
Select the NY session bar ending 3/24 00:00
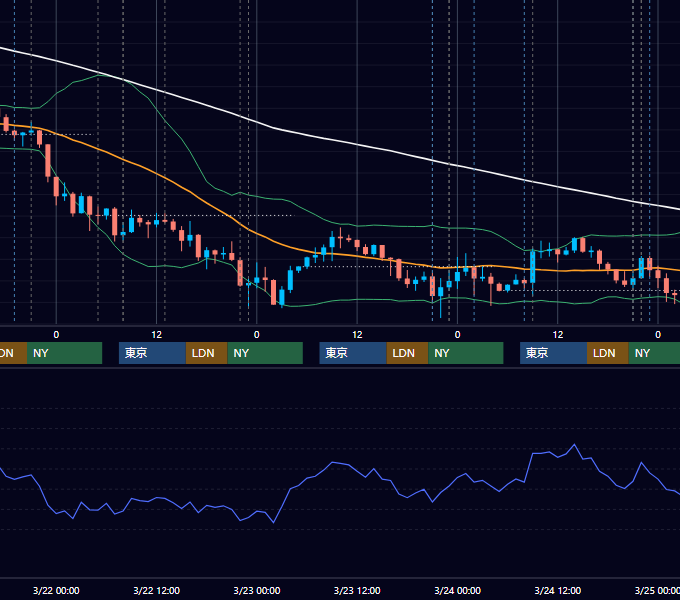point(466,353)
